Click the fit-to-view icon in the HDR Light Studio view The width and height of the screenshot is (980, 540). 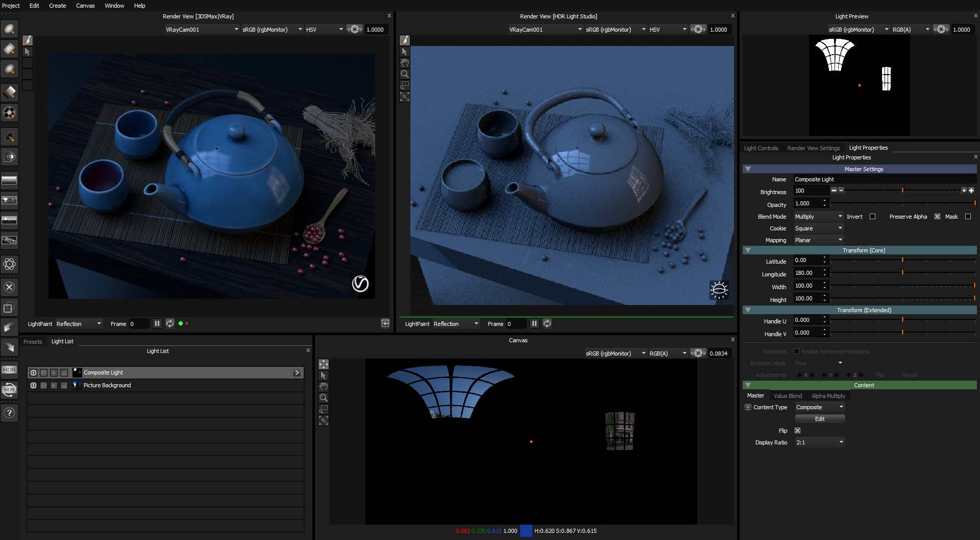click(404, 97)
